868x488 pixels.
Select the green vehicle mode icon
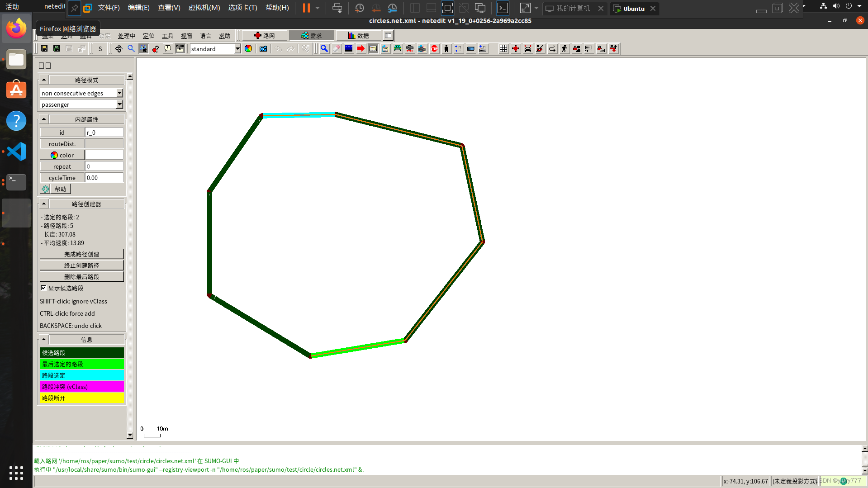pos(398,49)
